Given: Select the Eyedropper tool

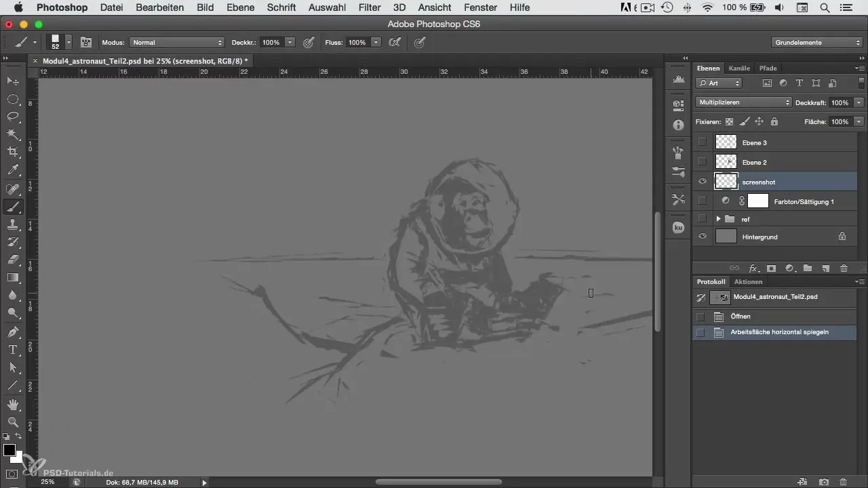Looking at the screenshot, I should [13, 169].
